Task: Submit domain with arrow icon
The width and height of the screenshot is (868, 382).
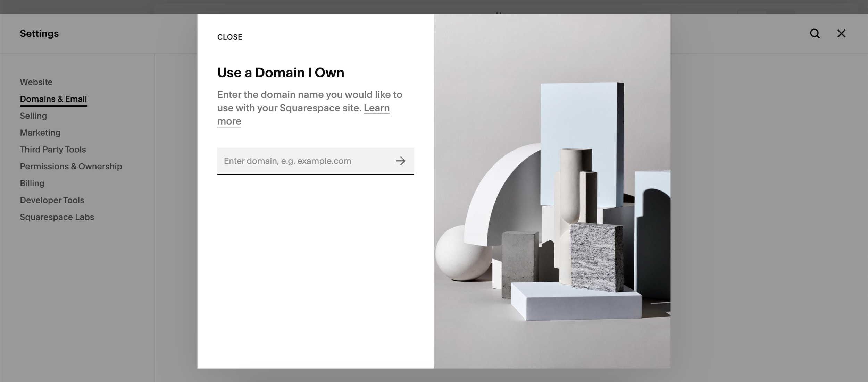Action: coord(400,161)
